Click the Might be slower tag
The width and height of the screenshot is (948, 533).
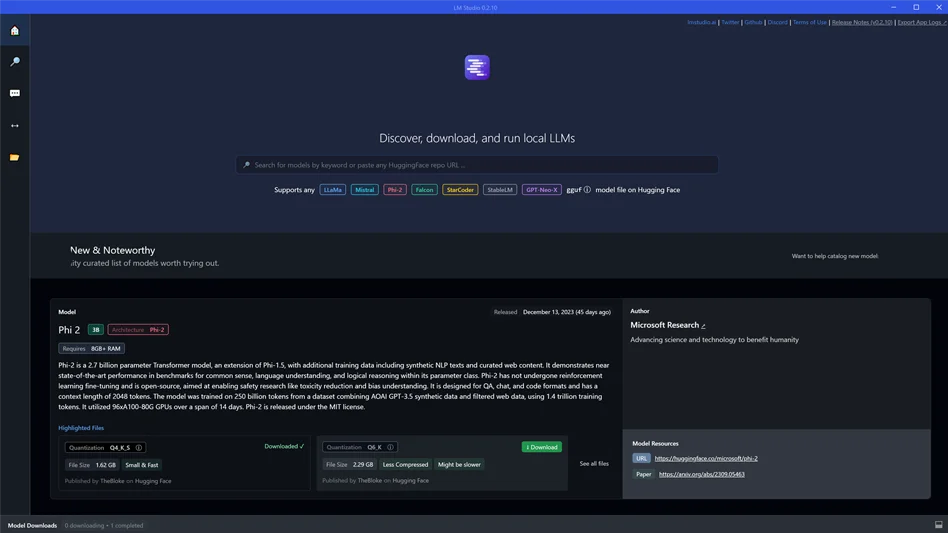click(x=459, y=465)
